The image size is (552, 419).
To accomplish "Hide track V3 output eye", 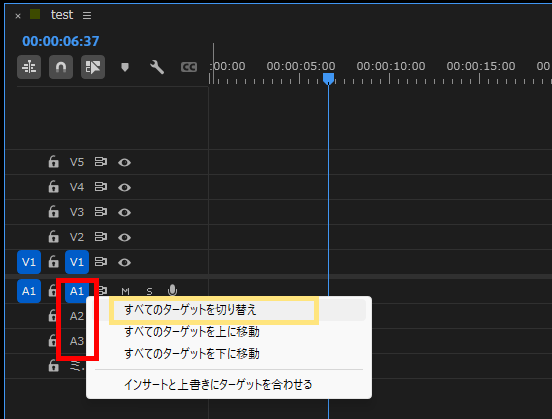I will [x=124, y=212].
